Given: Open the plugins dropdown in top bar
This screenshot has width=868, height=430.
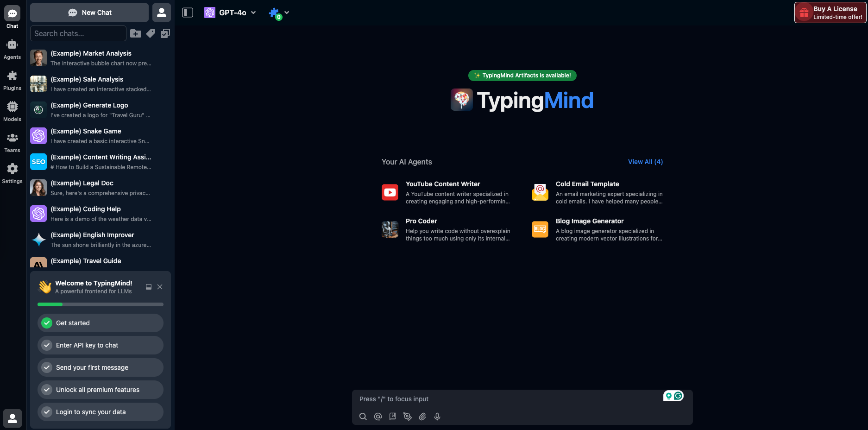Looking at the screenshot, I should click(279, 13).
